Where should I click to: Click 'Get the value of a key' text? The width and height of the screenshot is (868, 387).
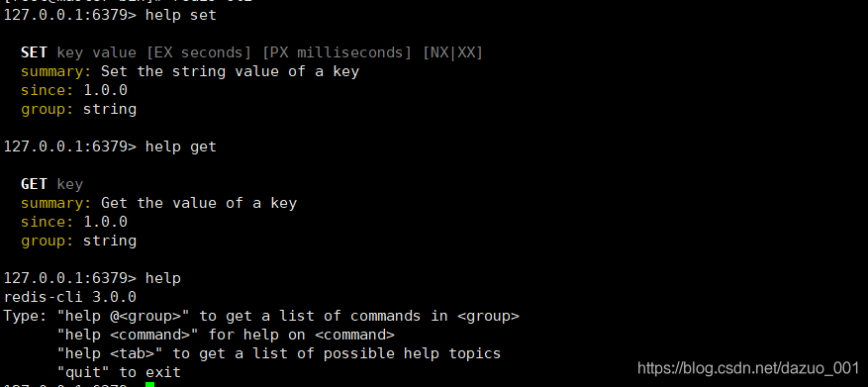(x=199, y=203)
